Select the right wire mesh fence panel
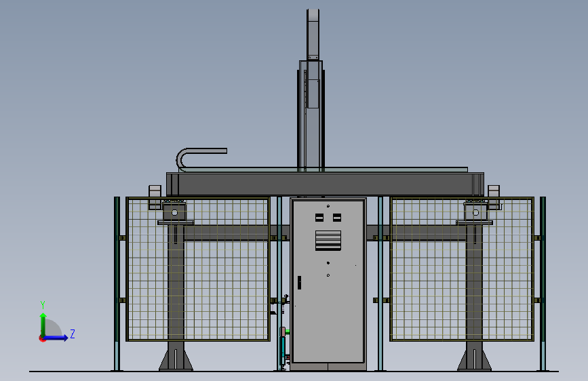The width and height of the screenshot is (588, 381). 462,269
